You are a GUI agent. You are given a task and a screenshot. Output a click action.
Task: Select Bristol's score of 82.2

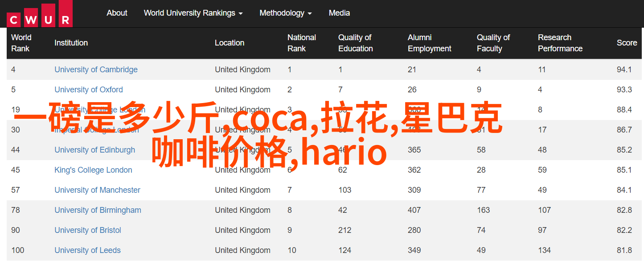tap(624, 230)
